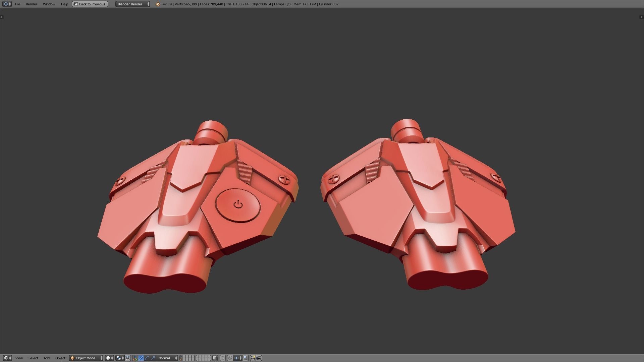
Task: Open the Select menu in viewport header
Action: click(33, 358)
